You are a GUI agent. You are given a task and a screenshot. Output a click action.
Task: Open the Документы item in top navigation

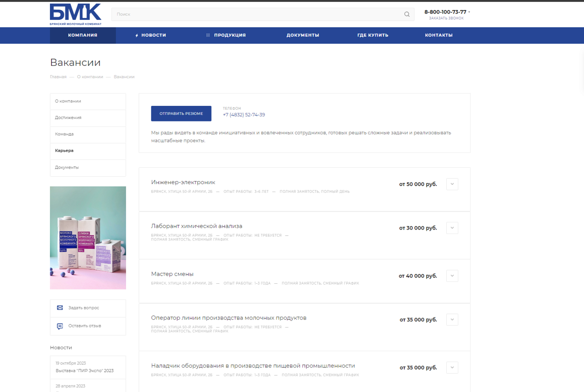pyautogui.click(x=303, y=35)
